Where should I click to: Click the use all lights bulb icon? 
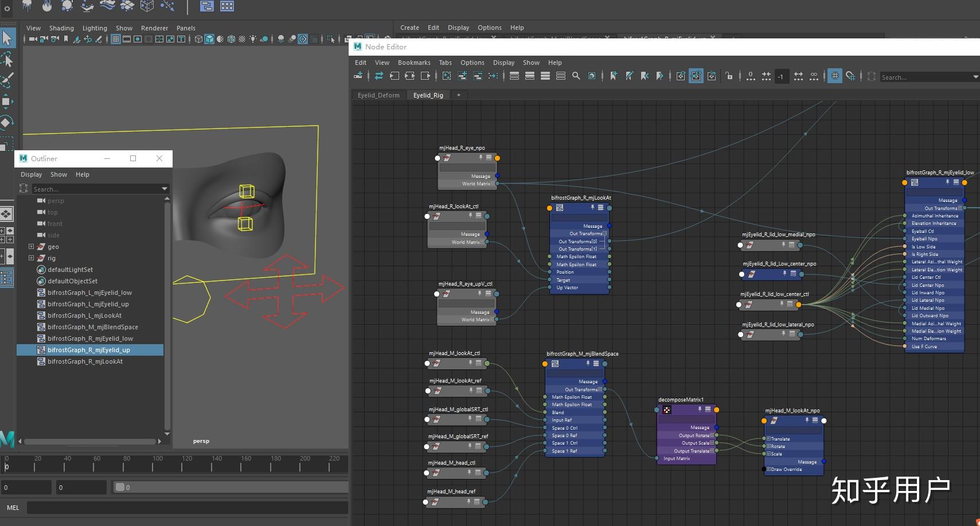[252, 39]
